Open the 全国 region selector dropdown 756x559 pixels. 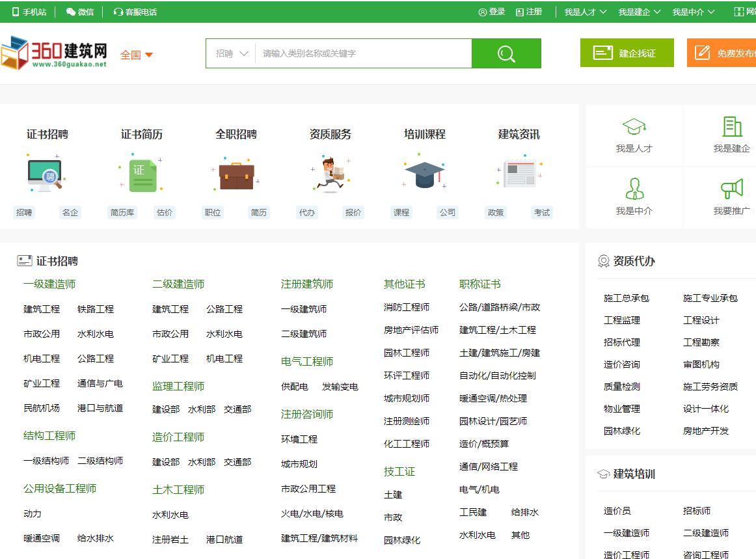click(x=137, y=55)
